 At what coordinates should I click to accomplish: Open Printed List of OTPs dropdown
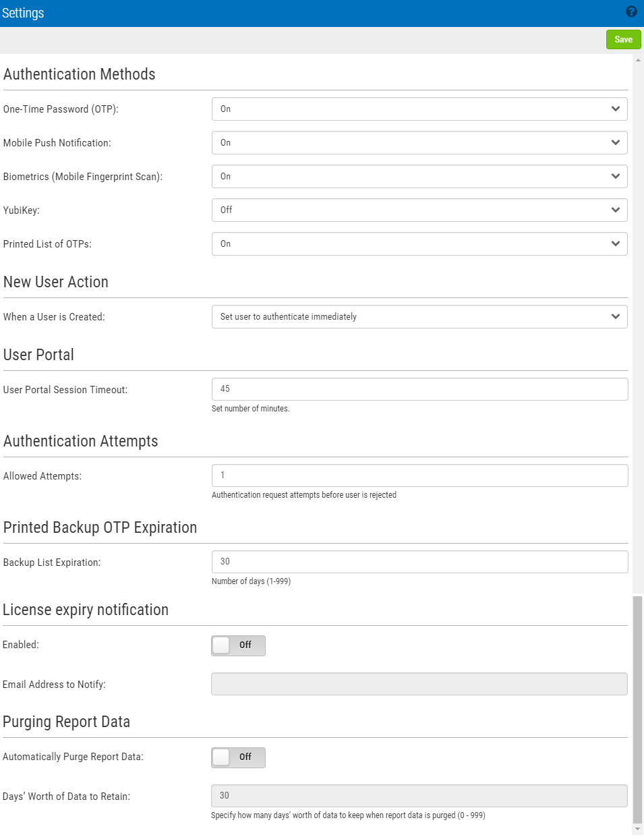coord(419,244)
